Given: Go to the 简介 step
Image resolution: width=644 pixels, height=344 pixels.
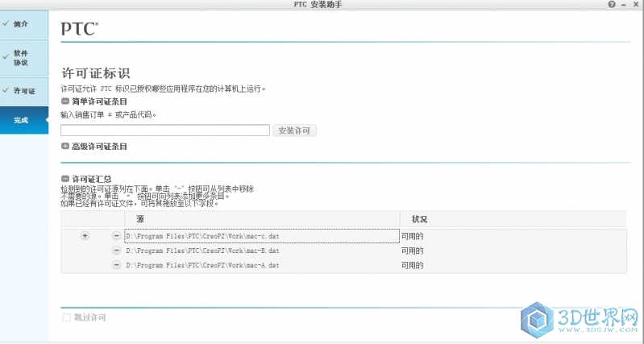Looking at the screenshot, I should 24,24.
